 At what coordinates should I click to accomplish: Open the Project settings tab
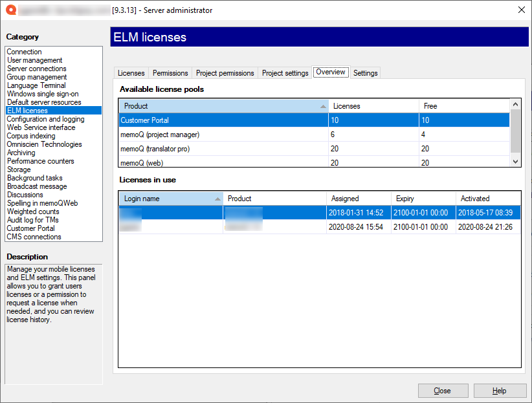tap(285, 72)
